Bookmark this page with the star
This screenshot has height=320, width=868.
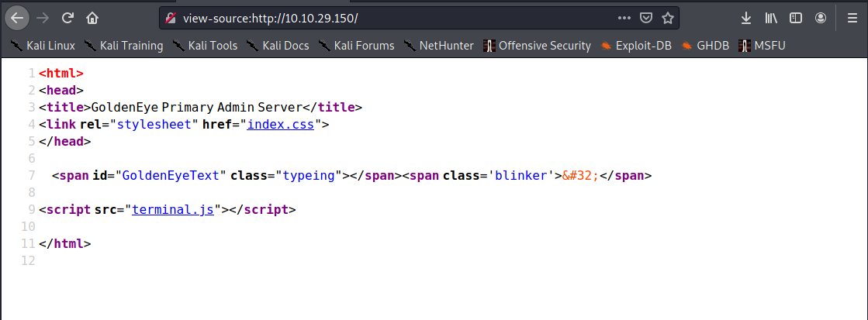pos(668,19)
